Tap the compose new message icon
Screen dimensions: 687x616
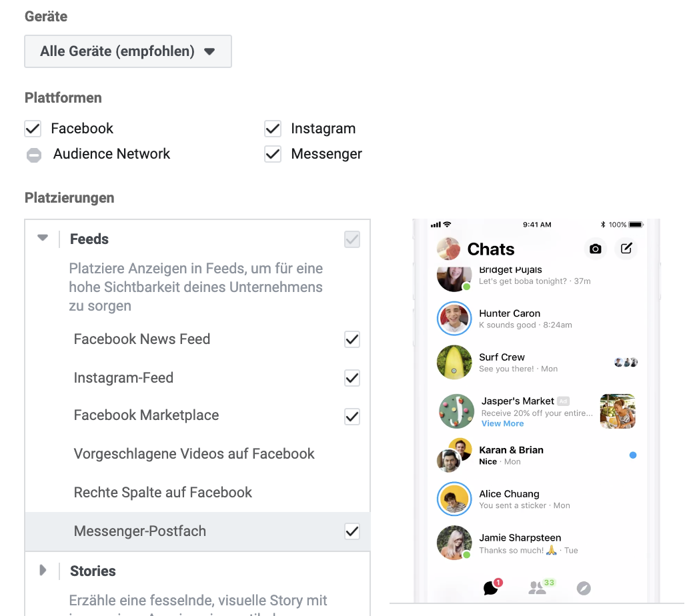626,249
